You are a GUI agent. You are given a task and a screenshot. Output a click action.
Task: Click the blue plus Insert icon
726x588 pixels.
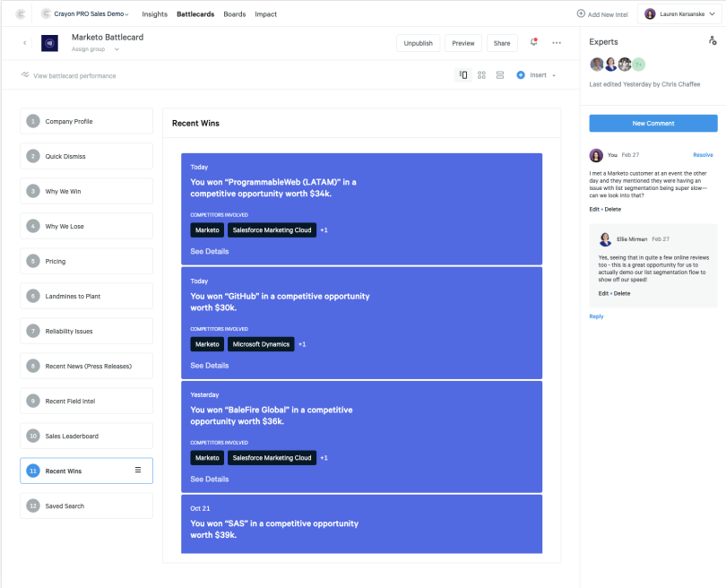pos(521,75)
